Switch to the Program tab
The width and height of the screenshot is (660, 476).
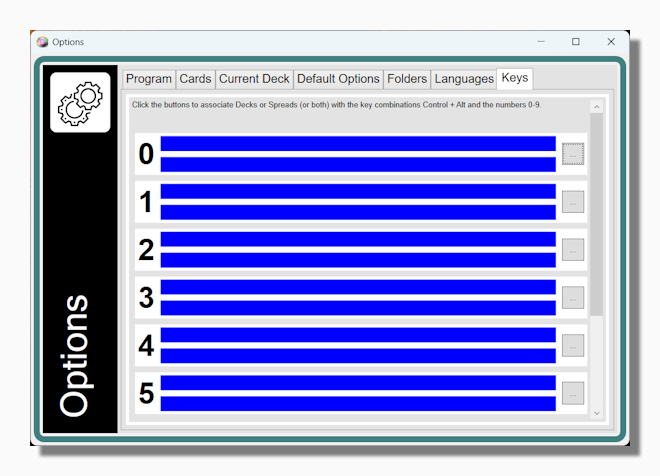149,79
